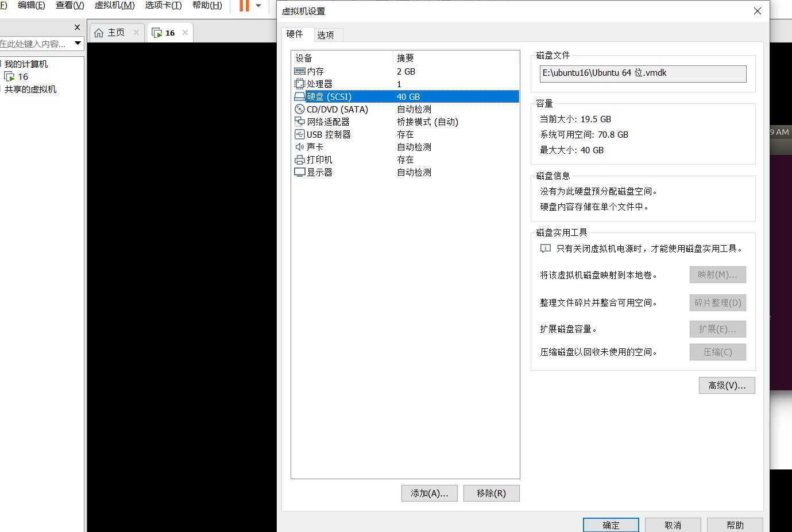This screenshot has width=792, height=532.
Task: Click the 设备 column header
Action: click(x=342, y=58)
